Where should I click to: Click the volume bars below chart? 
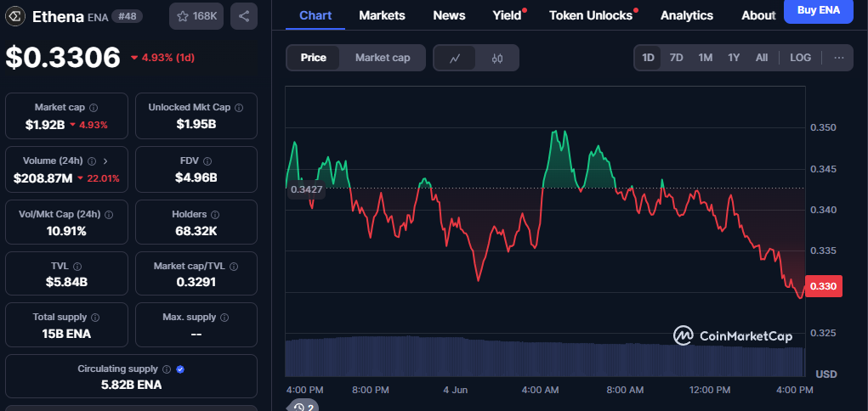coord(544,357)
